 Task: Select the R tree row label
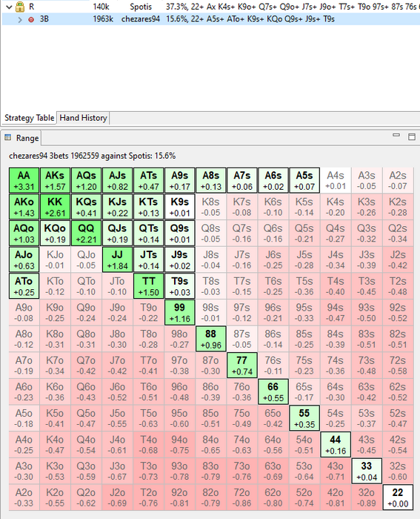[31, 7]
